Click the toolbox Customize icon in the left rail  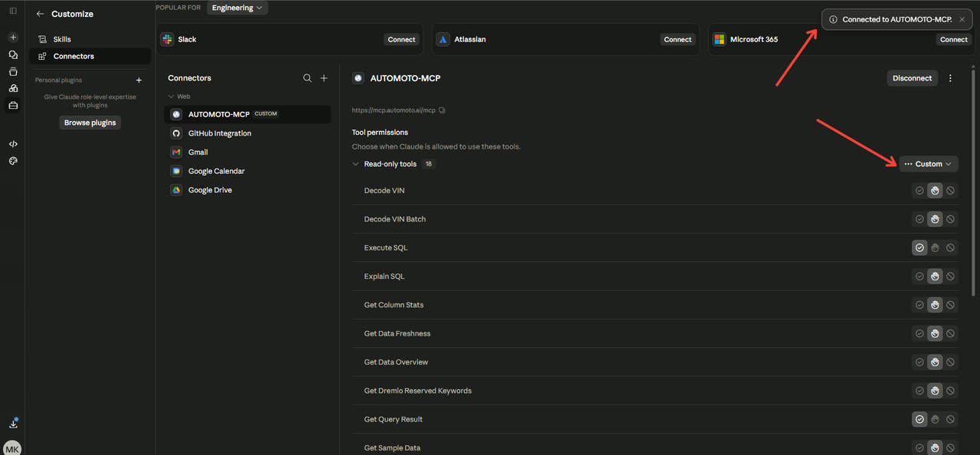13,106
